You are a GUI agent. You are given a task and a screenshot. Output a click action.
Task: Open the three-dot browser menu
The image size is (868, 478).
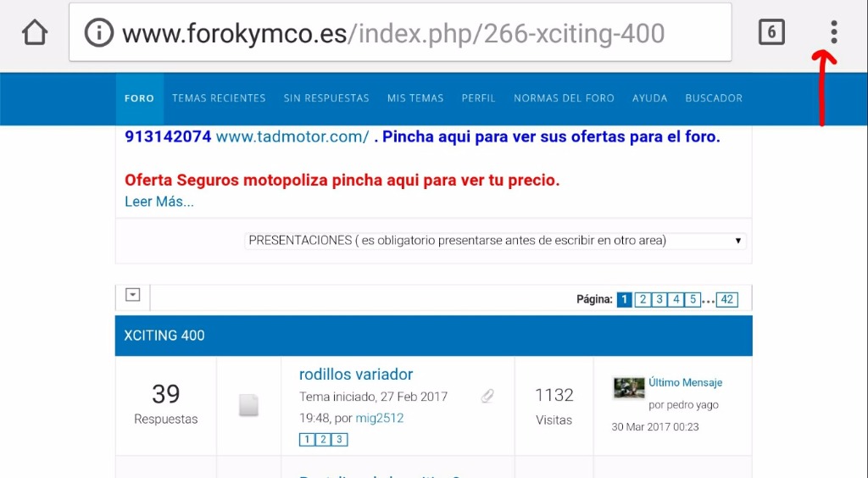pyautogui.click(x=834, y=32)
